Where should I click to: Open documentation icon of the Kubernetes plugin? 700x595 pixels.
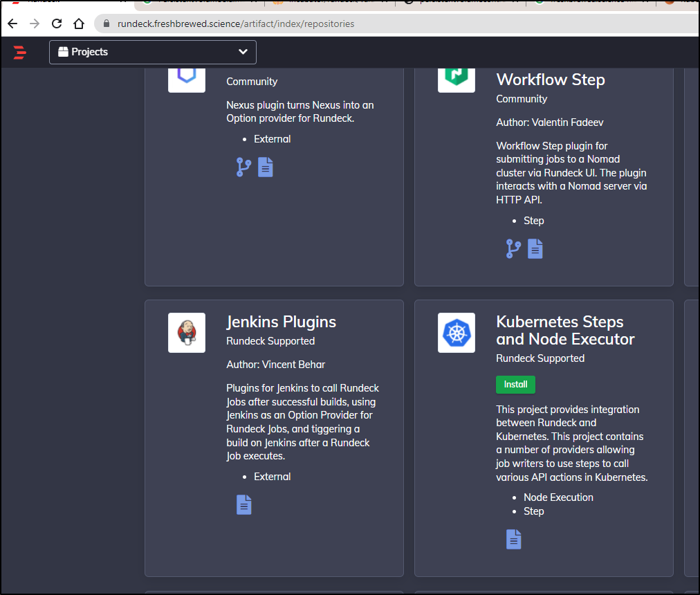tap(513, 539)
